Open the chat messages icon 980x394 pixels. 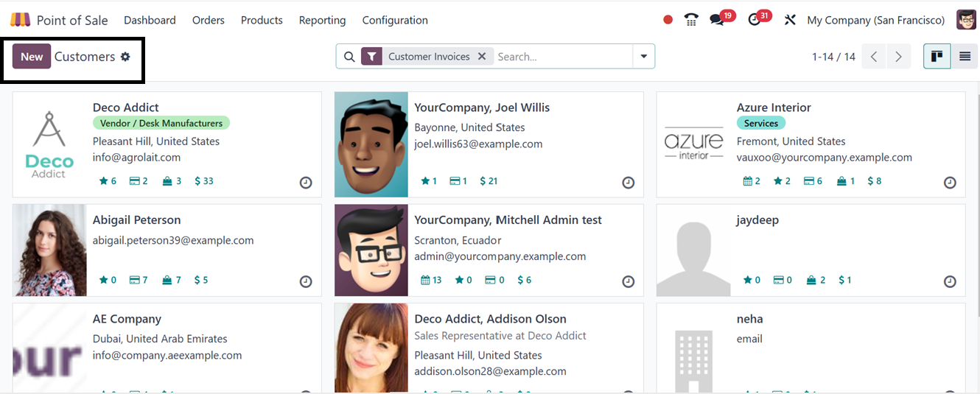[717, 20]
